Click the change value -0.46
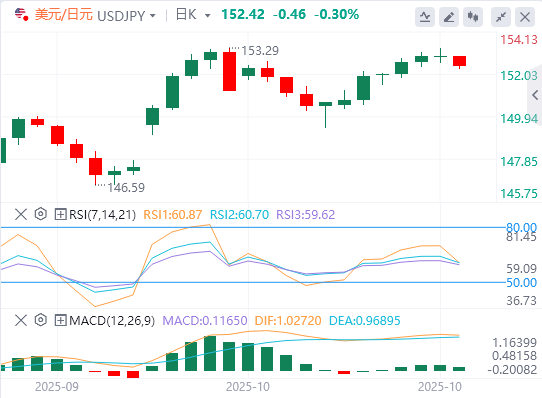 click(x=289, y=15)
